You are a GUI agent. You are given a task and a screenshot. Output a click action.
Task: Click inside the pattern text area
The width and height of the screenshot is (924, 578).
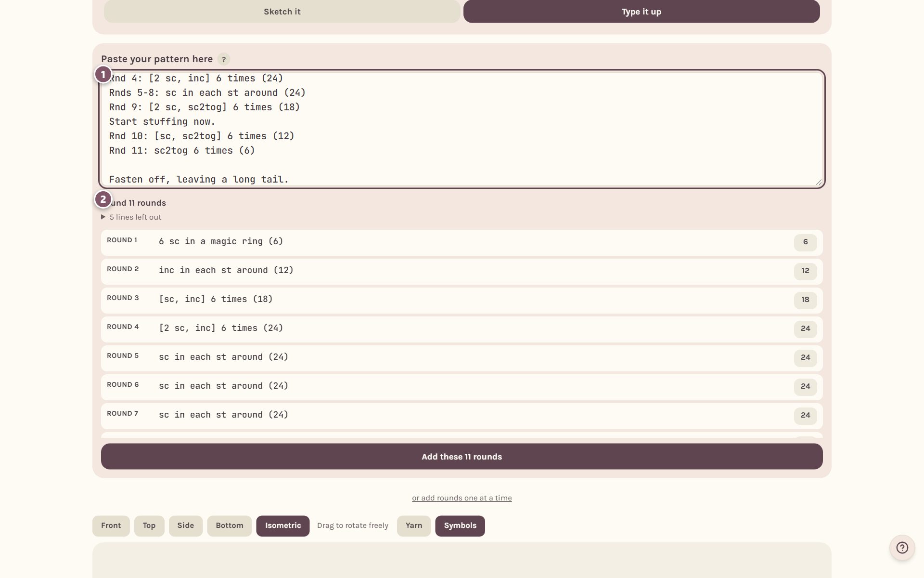462,129
